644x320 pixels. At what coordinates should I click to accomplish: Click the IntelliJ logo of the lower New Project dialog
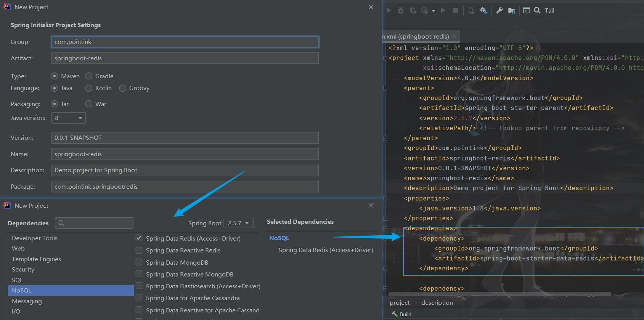[x=7, y=205]
